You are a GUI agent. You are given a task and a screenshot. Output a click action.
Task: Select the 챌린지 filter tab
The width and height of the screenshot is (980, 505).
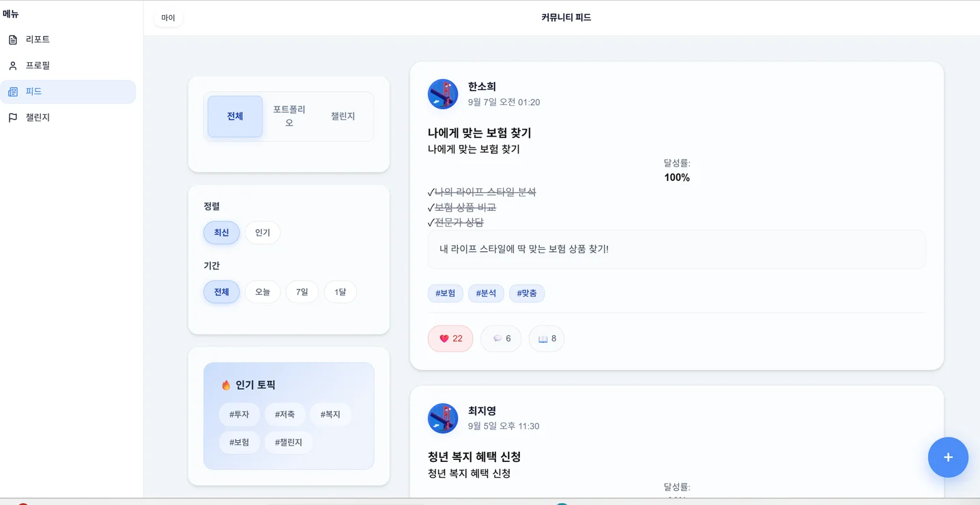tap(344, 116)
